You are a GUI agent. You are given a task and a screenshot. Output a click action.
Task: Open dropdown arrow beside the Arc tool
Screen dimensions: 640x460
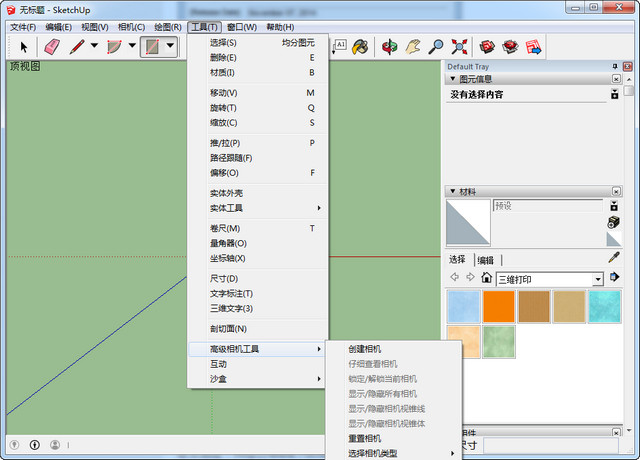coord(132,45)
